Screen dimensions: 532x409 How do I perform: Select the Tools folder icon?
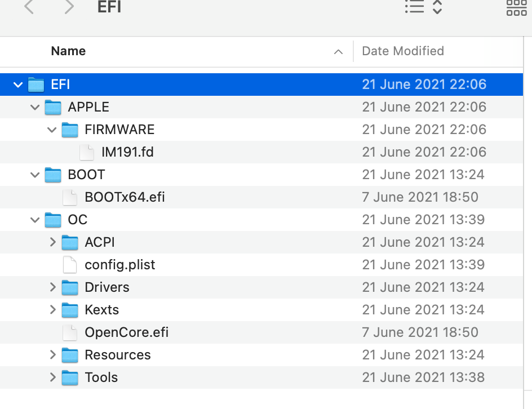[x=70, y=377]
